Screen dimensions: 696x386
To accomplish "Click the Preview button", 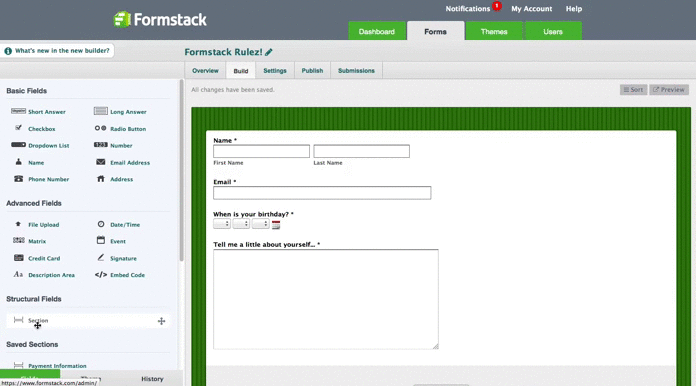I will (669, 90).
